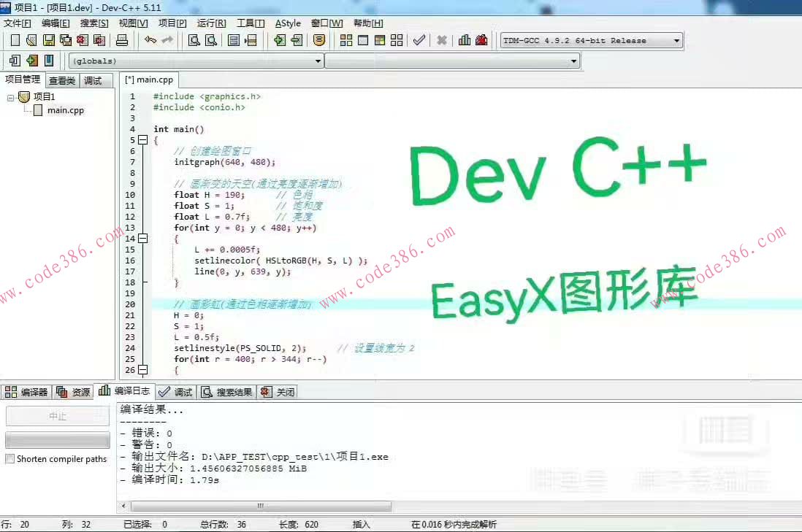Open the TDM-GCC compiler selection dropdown
The width and height of the screenshot is (802, 532).
[x=676, y=40]
